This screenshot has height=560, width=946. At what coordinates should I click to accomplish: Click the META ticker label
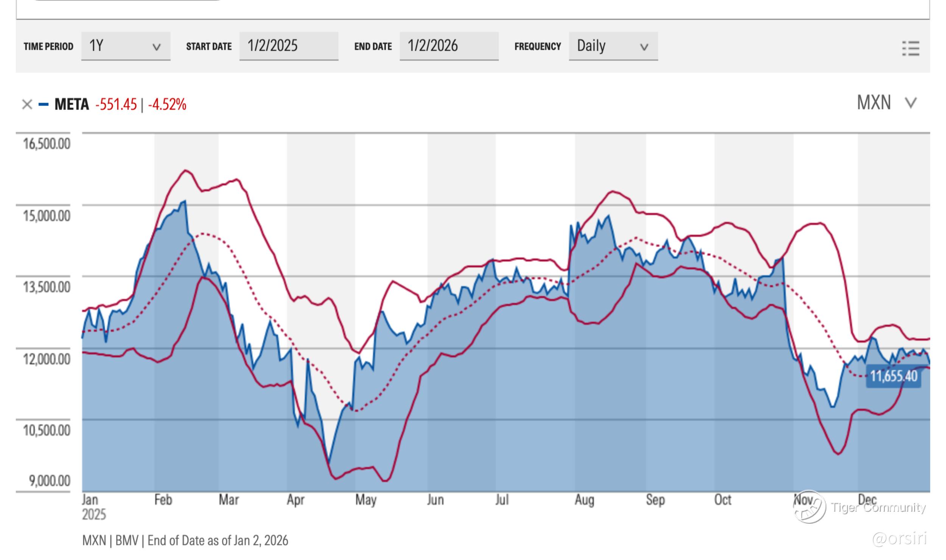(72, 104)
